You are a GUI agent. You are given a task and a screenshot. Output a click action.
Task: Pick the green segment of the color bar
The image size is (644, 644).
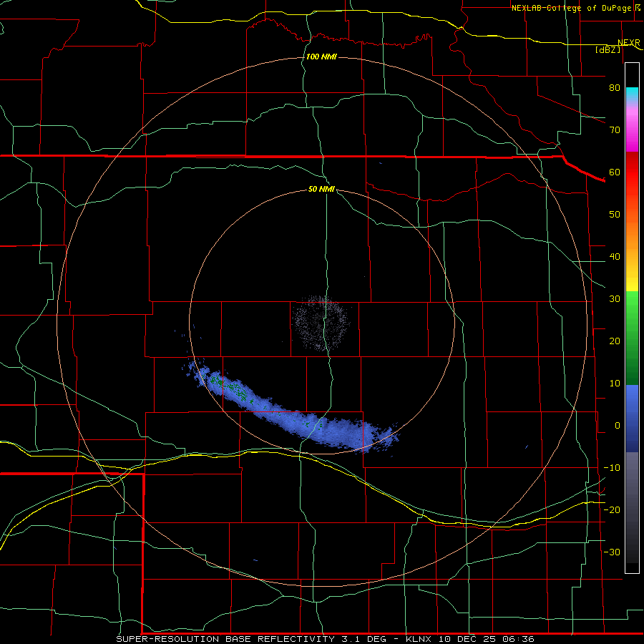pos(632,338)
